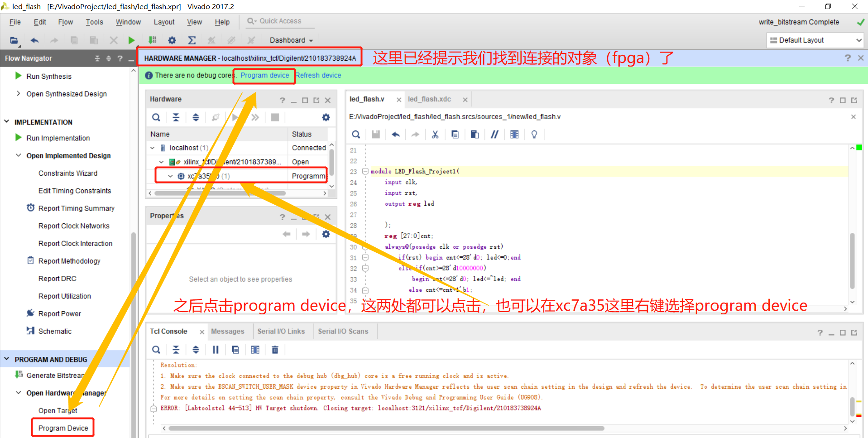Viewport: 868px width, 438px height.
Task: Select 'Report Power' in Flow Navigator
Action: pyautogui.click(x=59, y=313)
